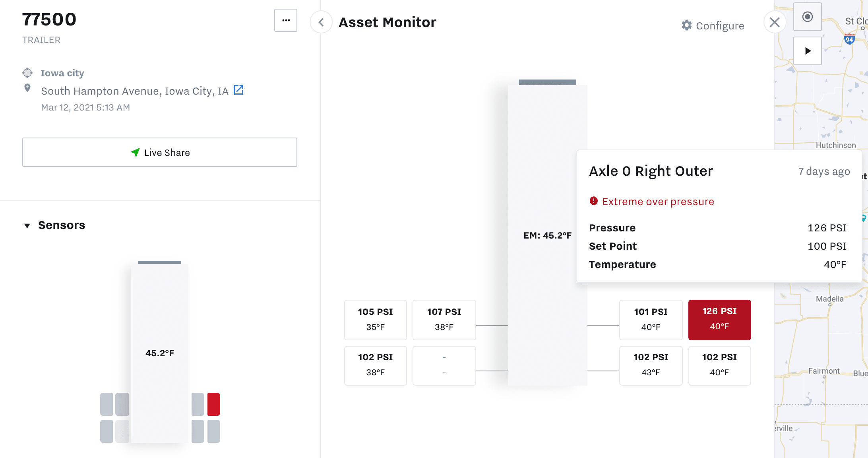Click the EM: 45.2°F trailer body
The image size is (868, 458).
pos(547,235)
